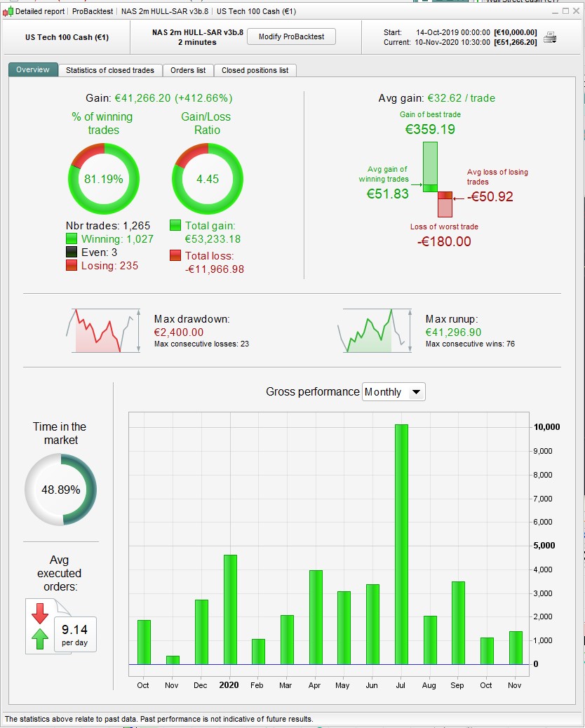Click the green Total gain legend square

(175, 226)
